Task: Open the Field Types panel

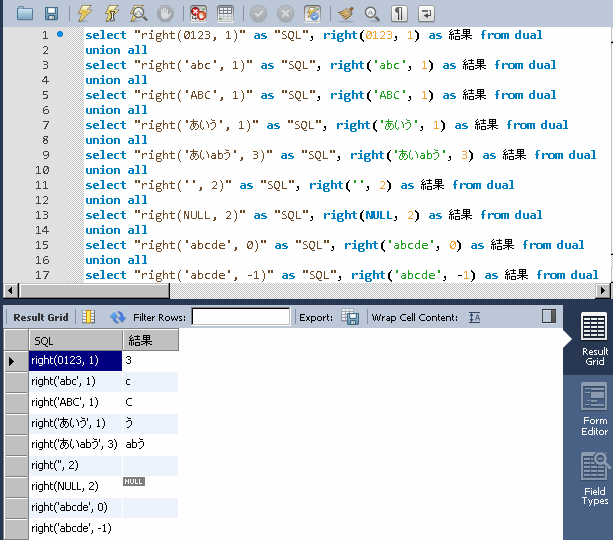Action: 594,479
